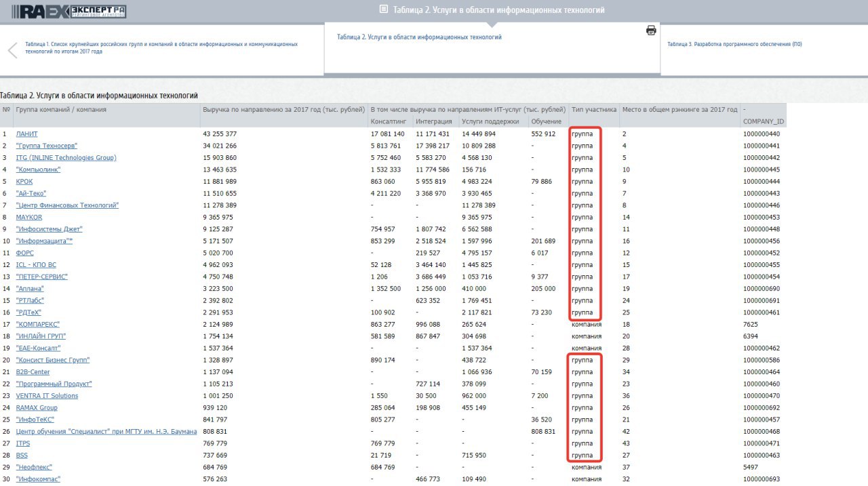
Task: Open the "КОМПАРЕКС" link
Action: 38,325
